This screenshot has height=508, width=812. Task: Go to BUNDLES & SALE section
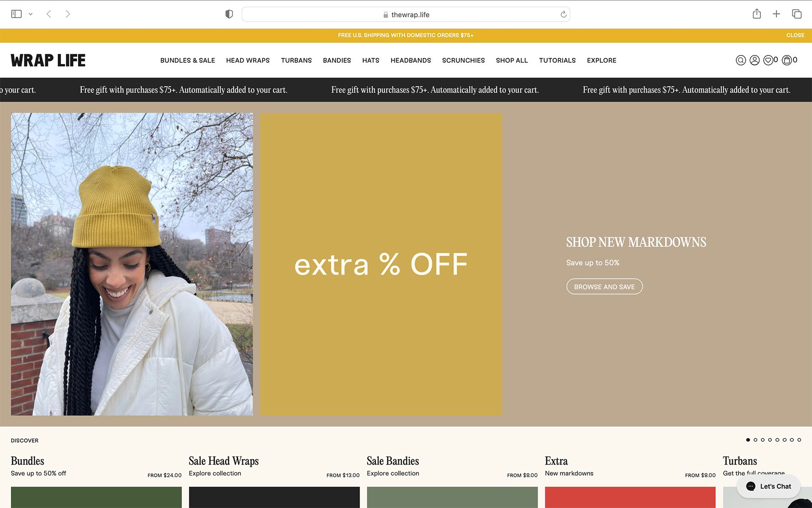tap(187, 60)
